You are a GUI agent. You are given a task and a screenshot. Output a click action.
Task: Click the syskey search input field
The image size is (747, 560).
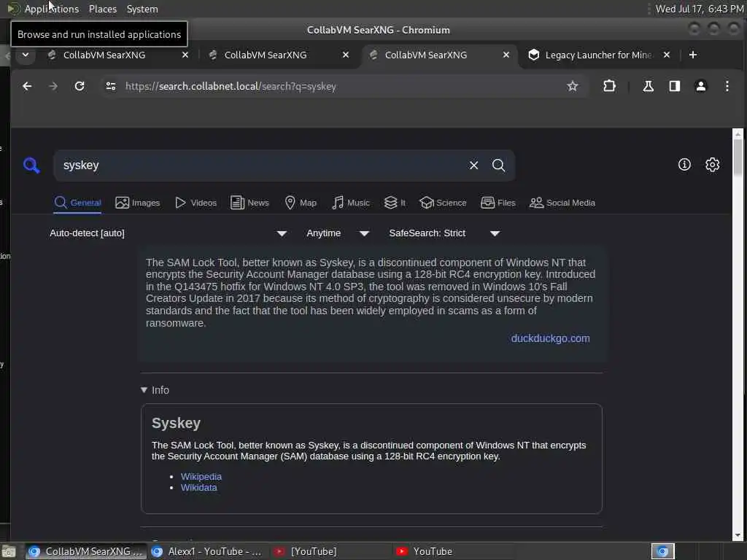(x=262, y=166)
